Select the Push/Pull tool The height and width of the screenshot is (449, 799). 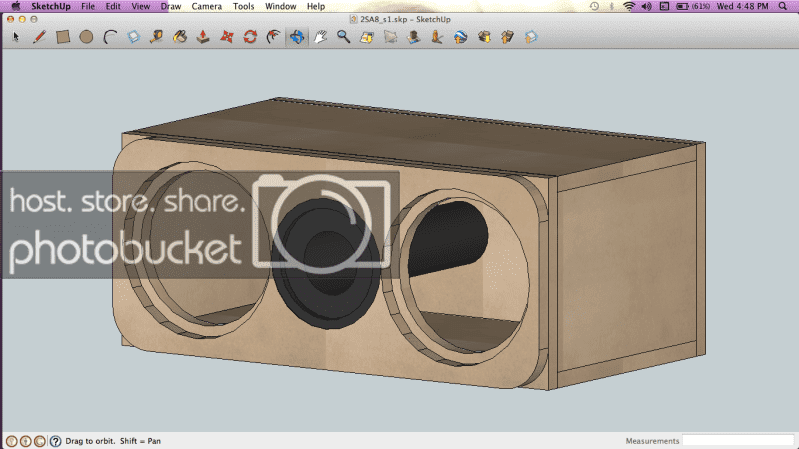point(203,37)
